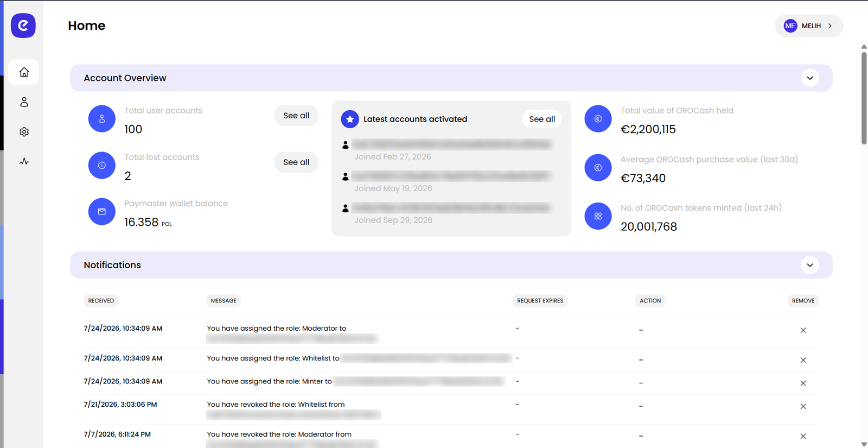Collapse the Notifications section

[810, 265]
